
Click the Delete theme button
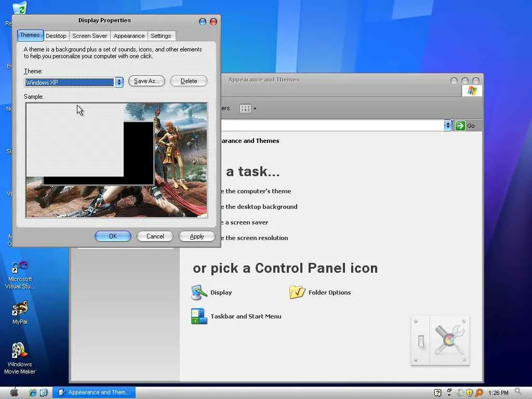[x=189, y=81]
